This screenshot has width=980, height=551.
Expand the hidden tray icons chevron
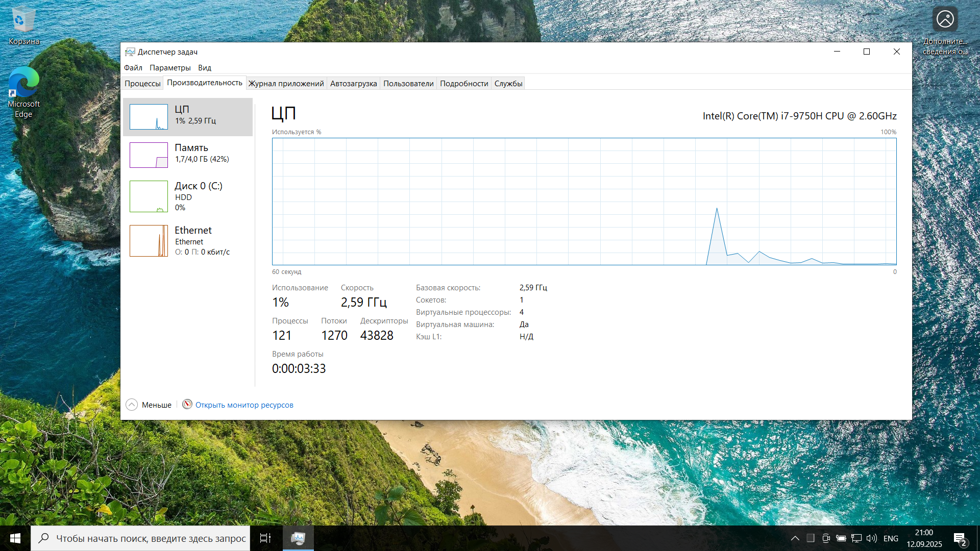[795, 538]
